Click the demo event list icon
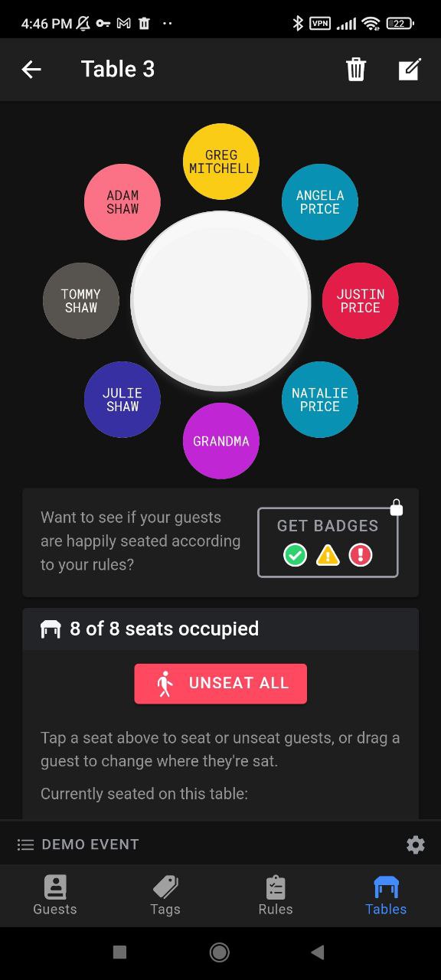The height and width of the screenshot is (980, 441). 26,844
